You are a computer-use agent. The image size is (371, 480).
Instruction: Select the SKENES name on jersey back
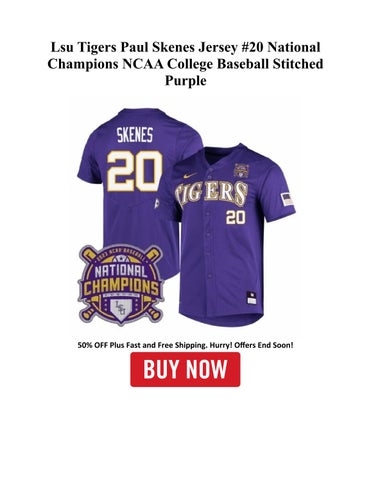coord(135,135)
